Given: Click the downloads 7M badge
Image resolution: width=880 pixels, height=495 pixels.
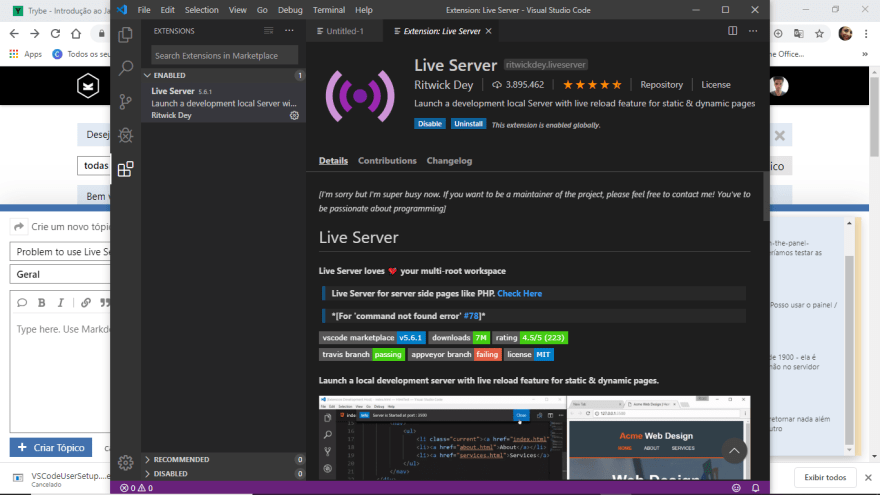Looking at the screenshot, I should point(459,338).
